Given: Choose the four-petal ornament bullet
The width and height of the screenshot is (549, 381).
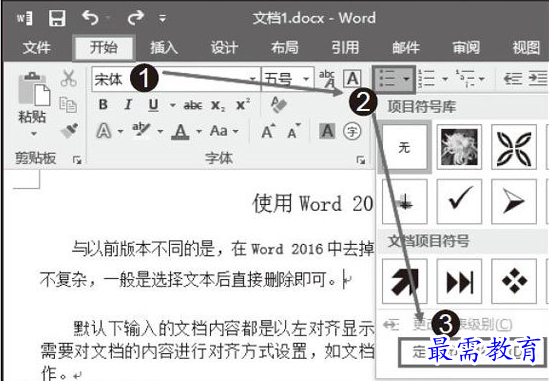Looking at the screenshot, I should point(514,147).
